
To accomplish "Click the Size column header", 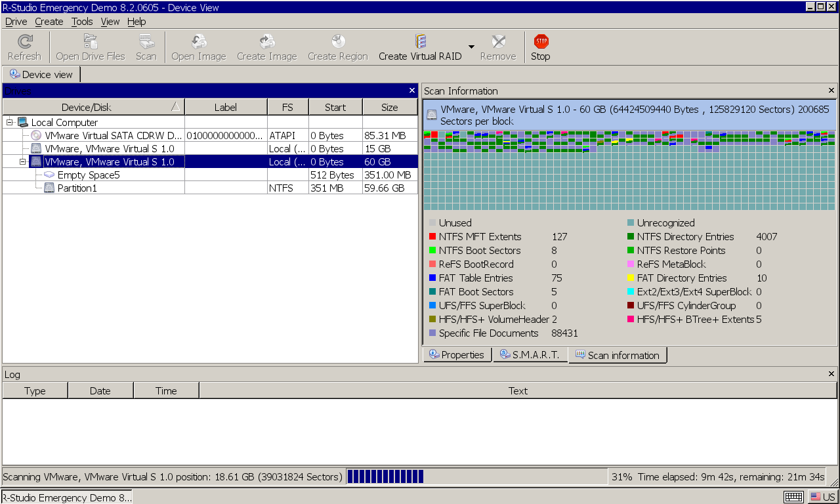I will 390,107.
